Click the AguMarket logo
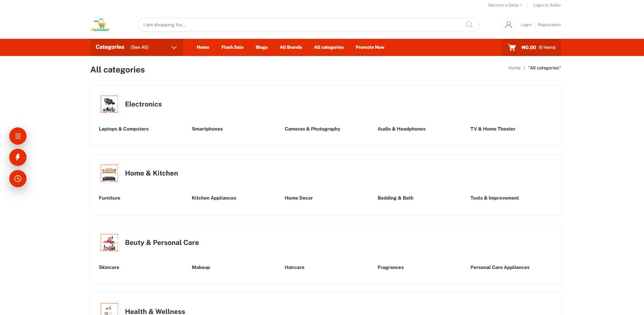Image resolution: width=644 pixels, height=315 pixels. click(x=100, y=25)
